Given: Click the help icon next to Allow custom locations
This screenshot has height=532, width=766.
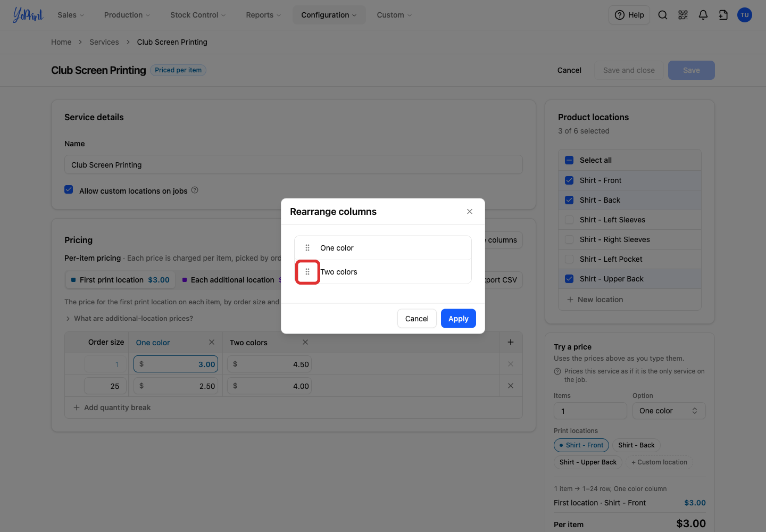Looking at the screenshot, I should click(x=195, y=190).
